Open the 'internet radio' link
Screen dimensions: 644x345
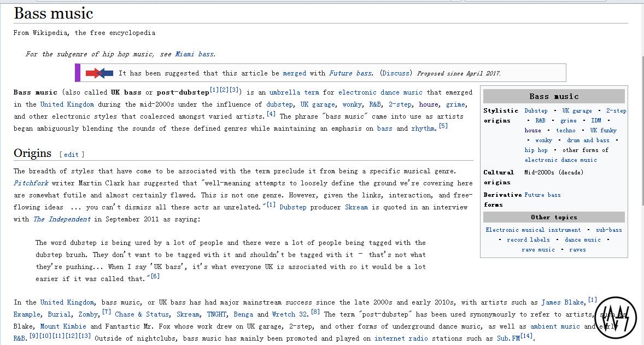click(401, 339)
